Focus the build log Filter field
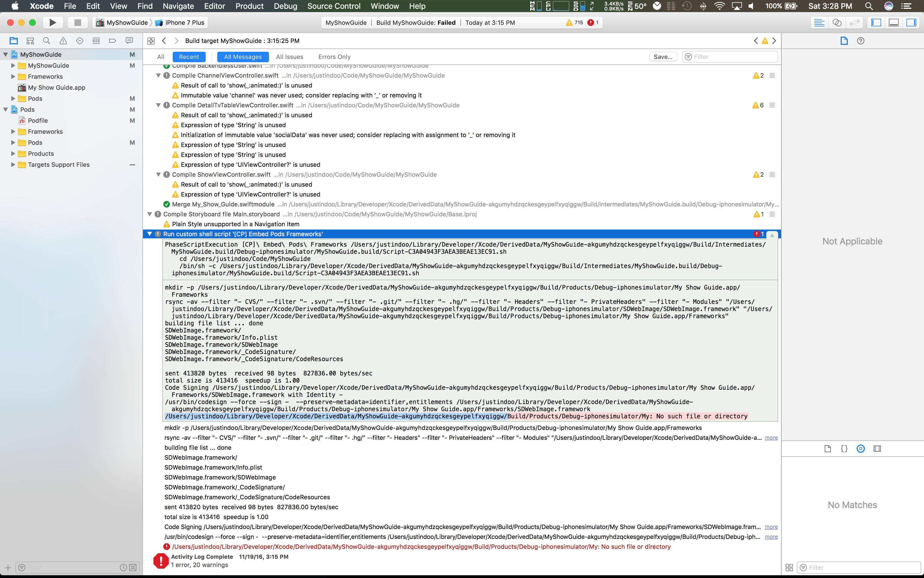 point(730,57)
